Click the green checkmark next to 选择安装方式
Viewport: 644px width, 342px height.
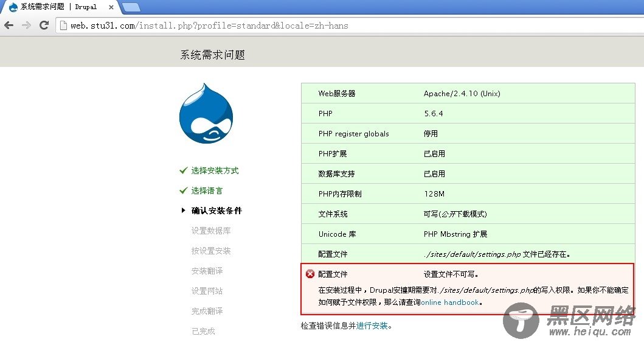point(183,170)
